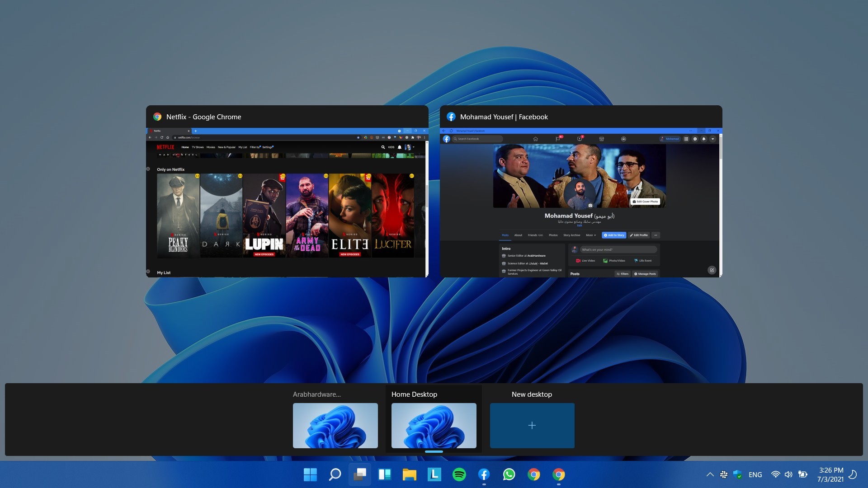868x488 pixels.
Task: Click the Task View taskbar icon
Action: tap(360, 474)
